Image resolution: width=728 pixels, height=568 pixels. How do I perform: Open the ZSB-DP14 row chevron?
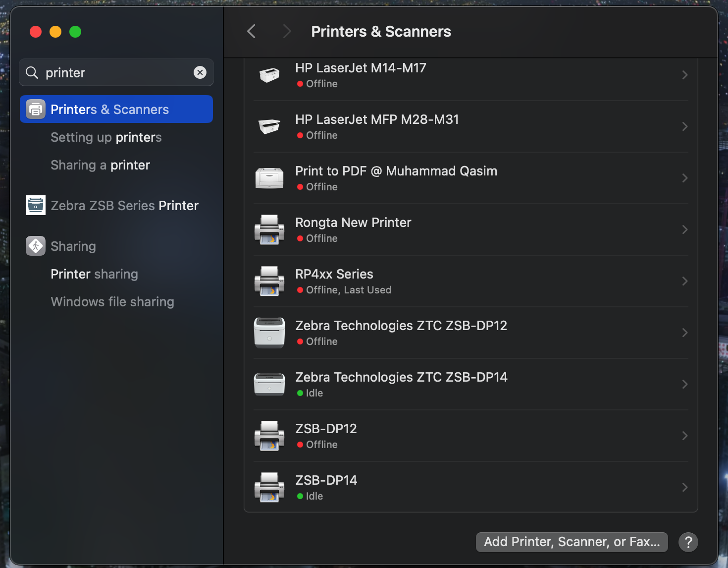click(x=685, y=487)
